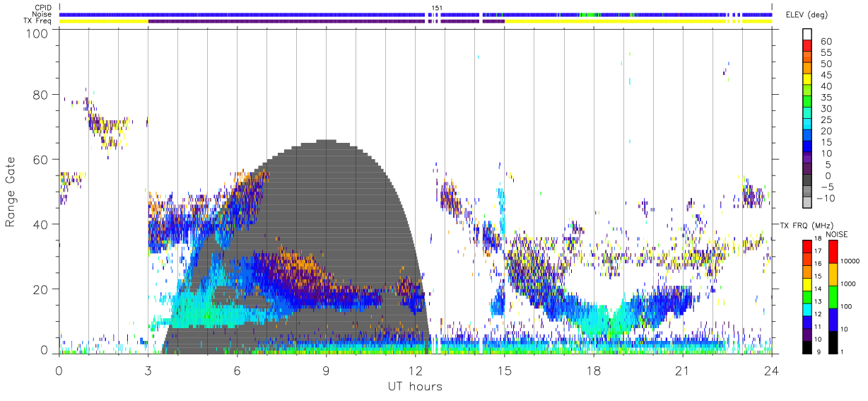Click the orange 1000–10000 NOISE swatch

(833, 274)
